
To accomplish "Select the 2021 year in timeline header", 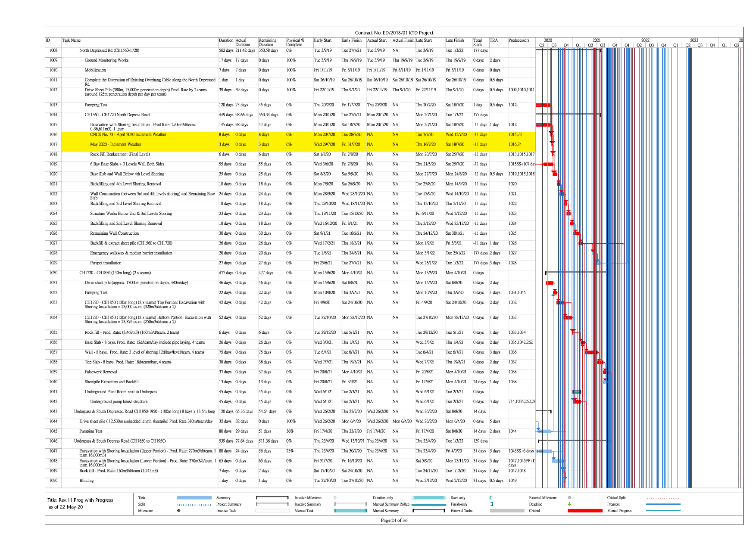I will [x=597, y=40].
